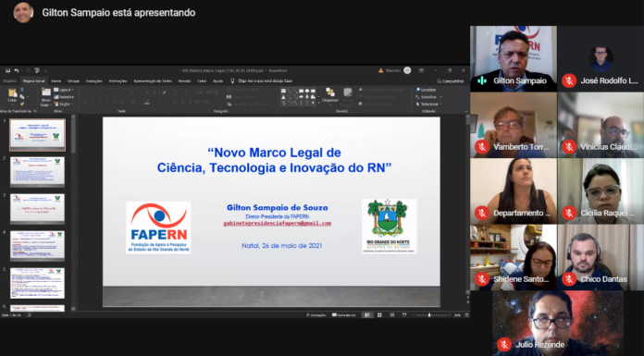The image size is (644, 356).
Task: Open the Seção dropdown
Action: (x=64, y=104)
